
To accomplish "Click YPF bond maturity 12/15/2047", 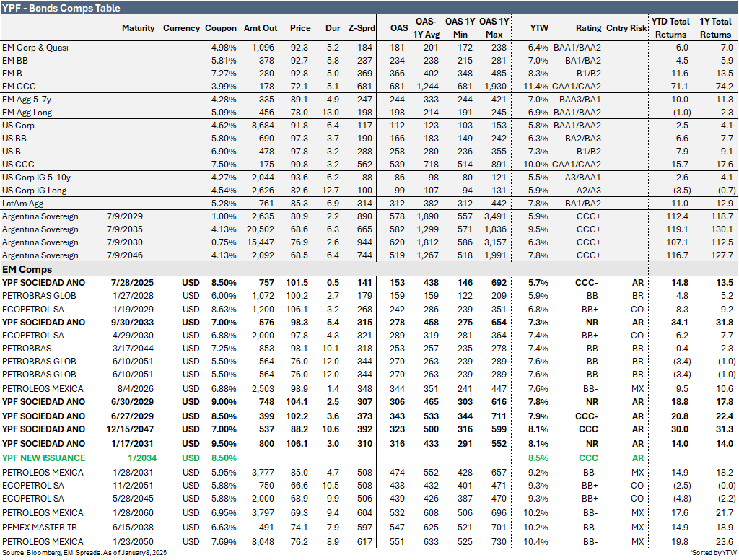I will pyautogui.click(x=130, y=429).
